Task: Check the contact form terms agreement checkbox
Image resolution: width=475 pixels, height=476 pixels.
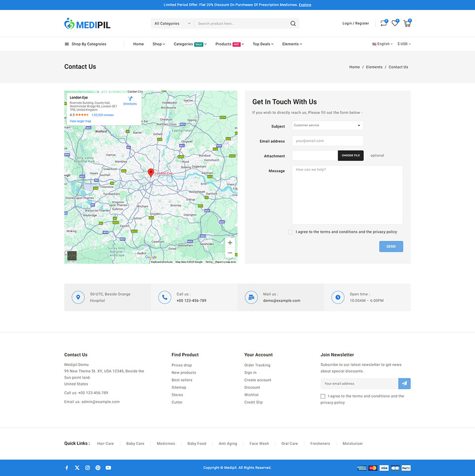Action: (x=290, y=232)
